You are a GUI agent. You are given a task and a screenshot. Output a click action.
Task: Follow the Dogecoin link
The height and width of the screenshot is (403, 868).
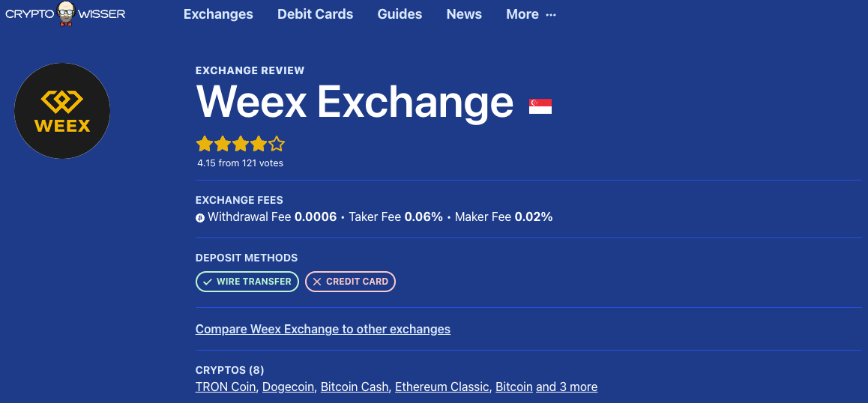coord(288,387)
